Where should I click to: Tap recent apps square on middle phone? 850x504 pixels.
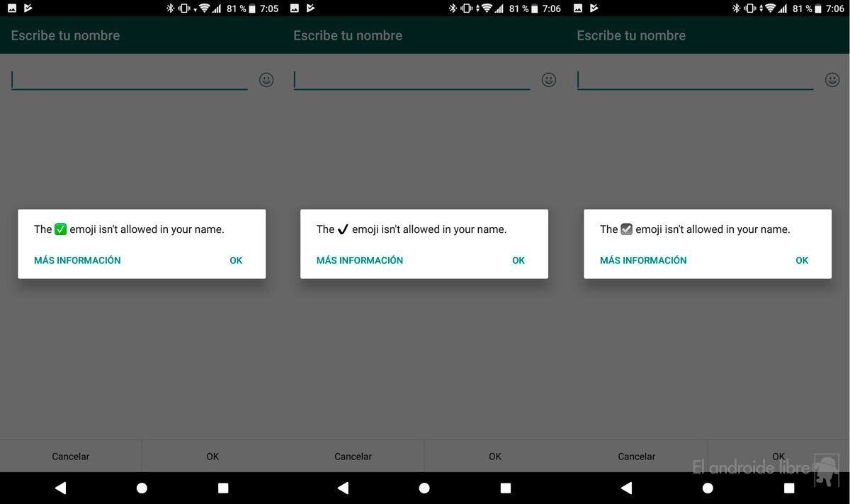[506, 488]
